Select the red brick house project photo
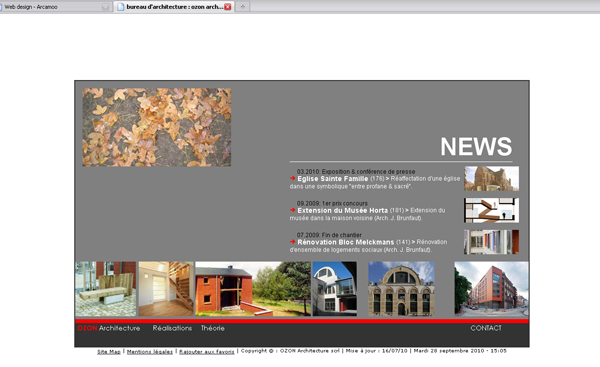 (253, 289)
